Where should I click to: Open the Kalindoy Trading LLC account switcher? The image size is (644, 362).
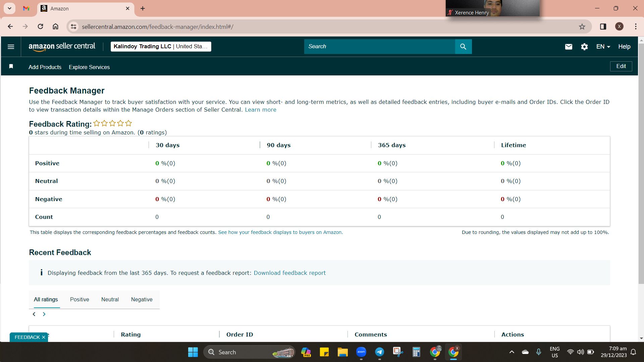point(161,47)
